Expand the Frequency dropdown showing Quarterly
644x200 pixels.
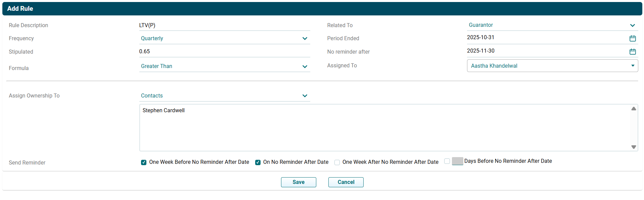224,39
